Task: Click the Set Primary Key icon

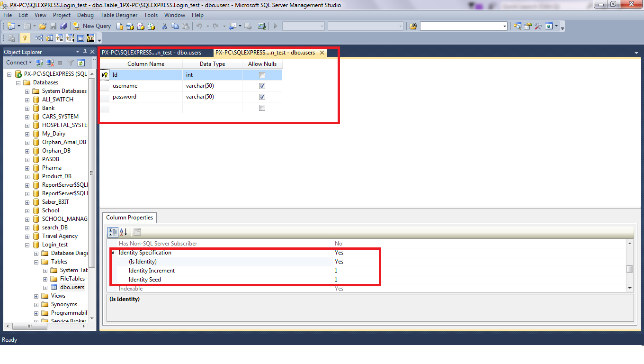Action: pyautogui.click(x=25, y=38)
